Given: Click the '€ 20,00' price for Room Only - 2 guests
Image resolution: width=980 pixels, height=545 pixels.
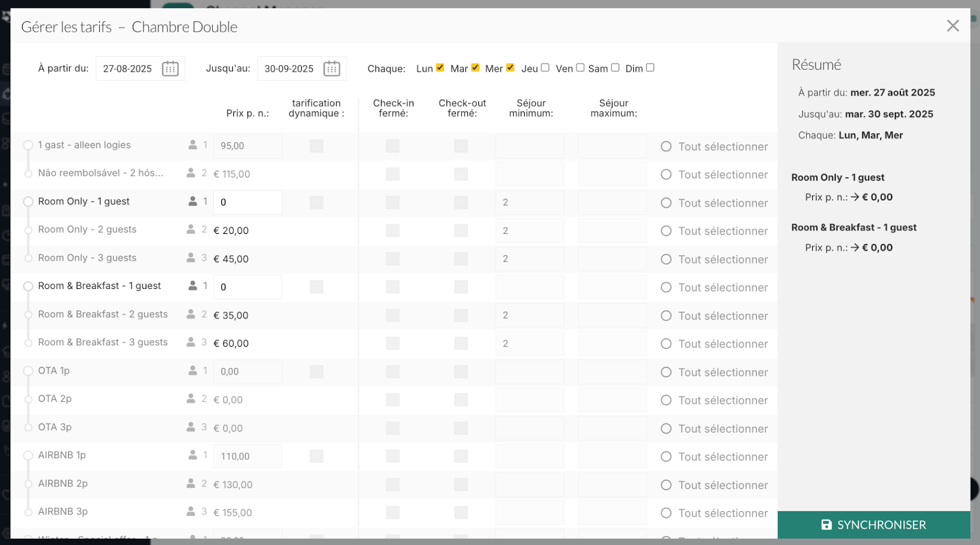Looking at the screenshot, I should tap(231, 230).
